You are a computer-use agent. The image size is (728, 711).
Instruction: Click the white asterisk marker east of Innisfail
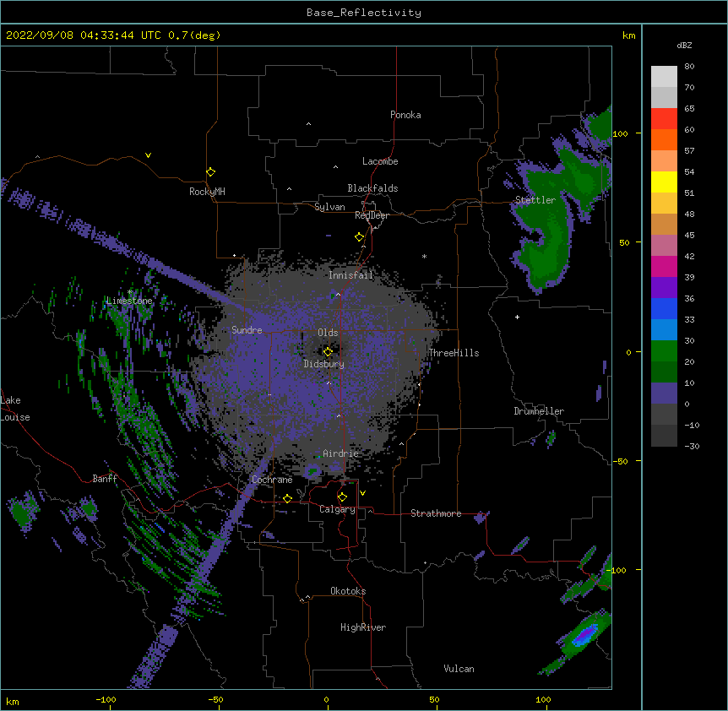[424, 256]
